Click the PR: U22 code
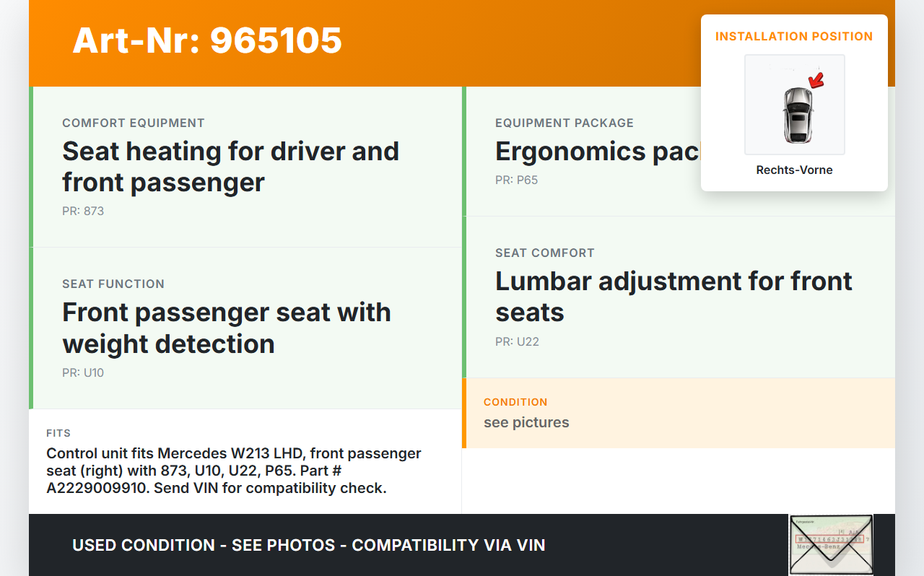The width and height of the screenshot is (924, 576). [x=517, y=342]
